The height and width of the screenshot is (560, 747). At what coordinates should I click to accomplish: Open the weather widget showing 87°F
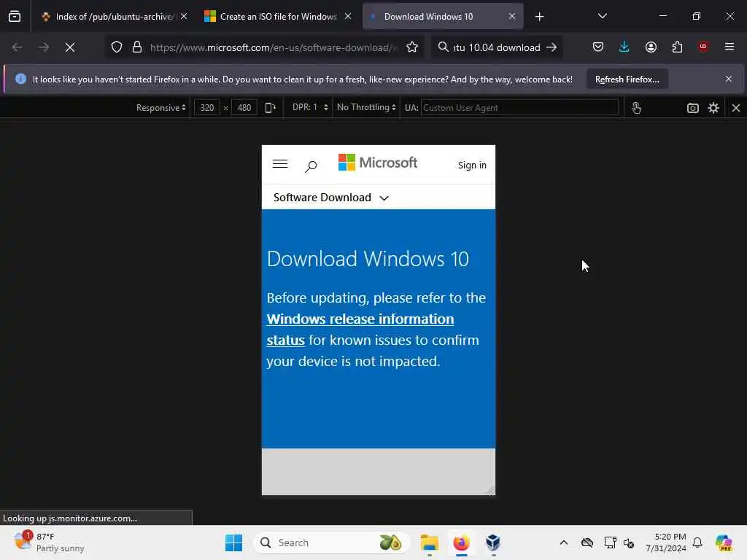pos(49,542)
